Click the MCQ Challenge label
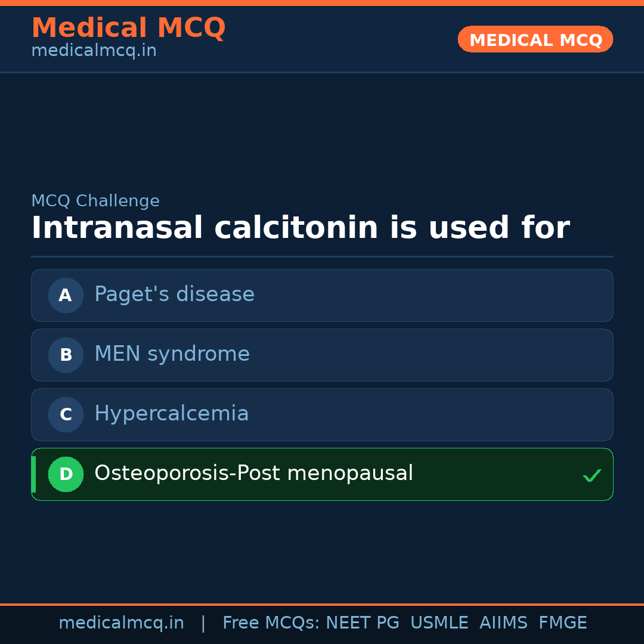Screen dimensions: 644x644 (x=95, y=201)
